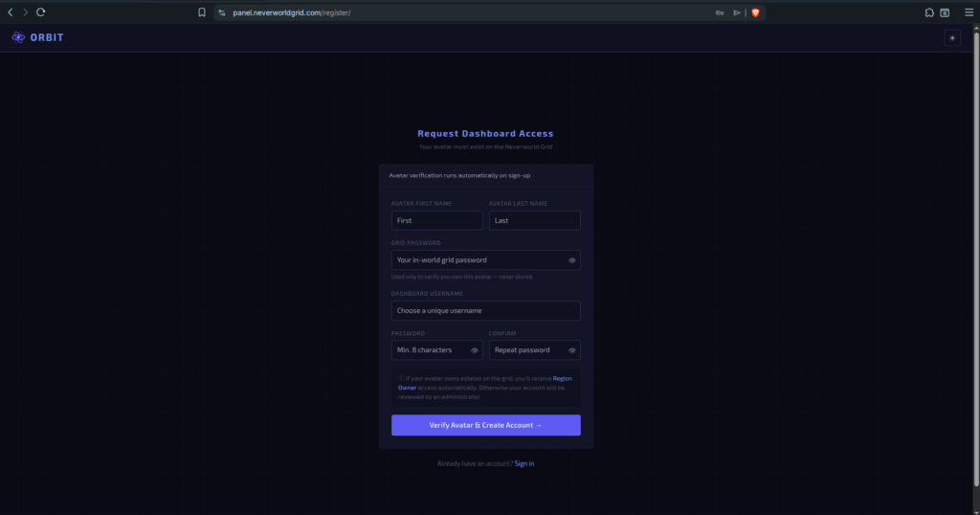Viewport: 980px width, 515px height.
Task: Click the browser forward arrow
Action: (25, 12)
